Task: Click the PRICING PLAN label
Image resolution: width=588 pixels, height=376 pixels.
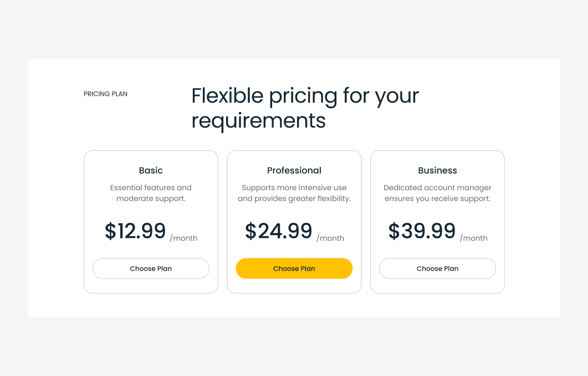Action: tap(105, 94)
